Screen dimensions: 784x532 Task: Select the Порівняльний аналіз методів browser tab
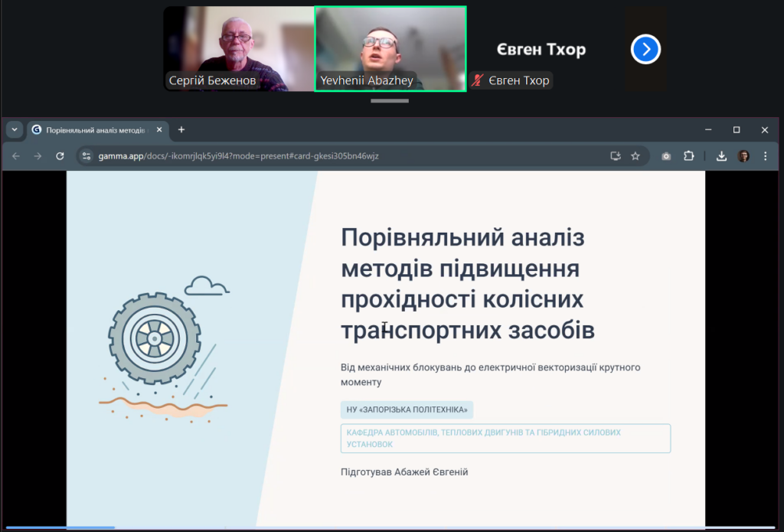[x=90, y=130]
